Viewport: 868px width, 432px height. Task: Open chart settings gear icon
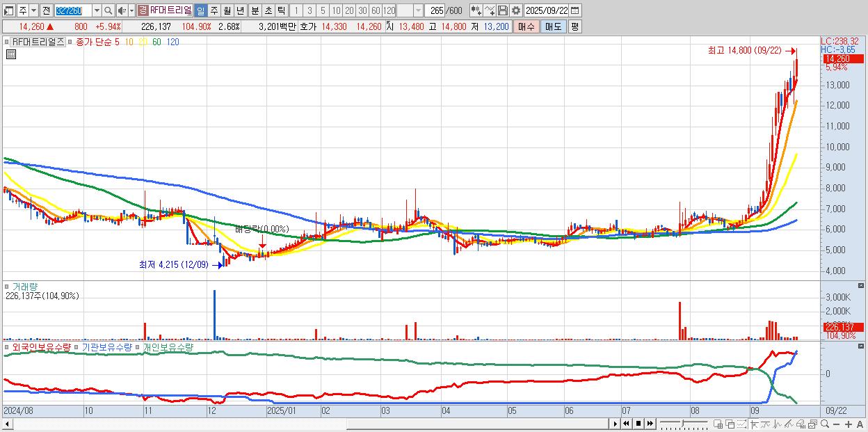(515, 10)
